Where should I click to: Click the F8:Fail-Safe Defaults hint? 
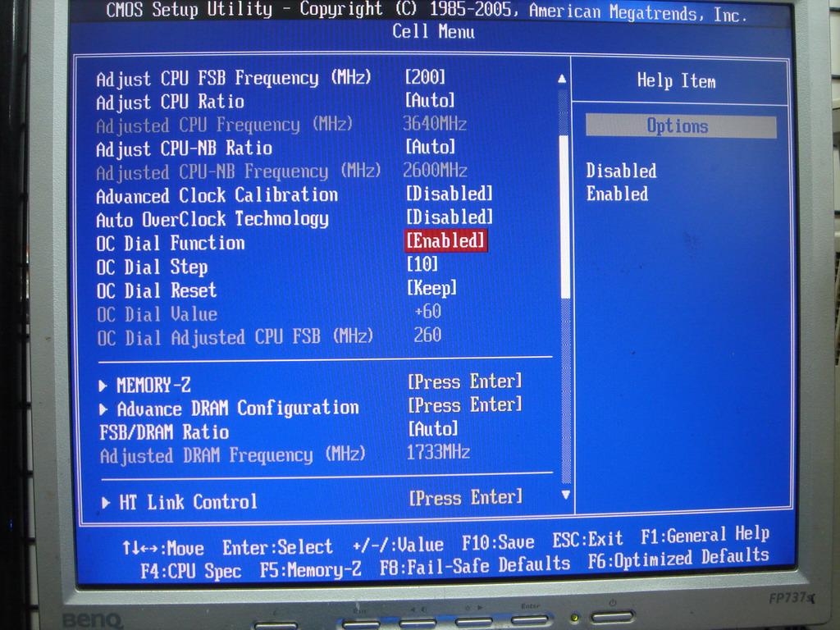click(475, 565)
